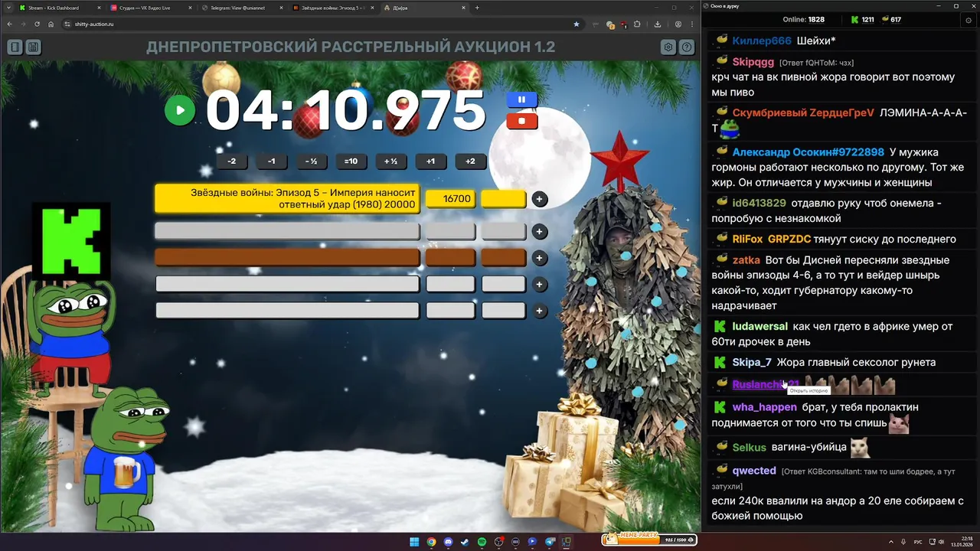The image size is (980, 551).
Task: Open the sidebar panel icon in auction header
Action: coord(15,47)
